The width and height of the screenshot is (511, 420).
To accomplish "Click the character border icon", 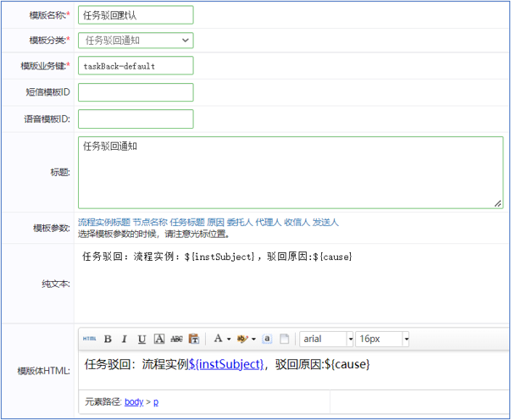I will tap(159, 339).
